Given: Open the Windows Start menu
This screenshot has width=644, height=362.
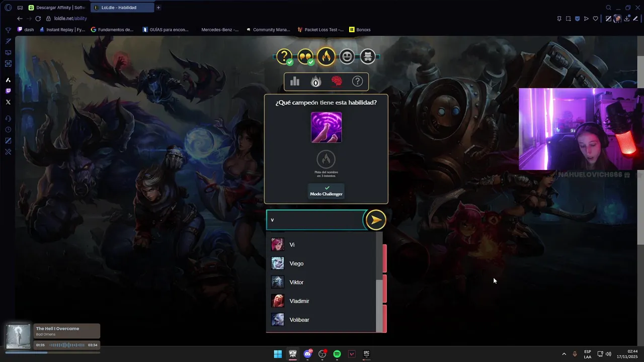Looking at the screenshot, I should click(278, 354).
